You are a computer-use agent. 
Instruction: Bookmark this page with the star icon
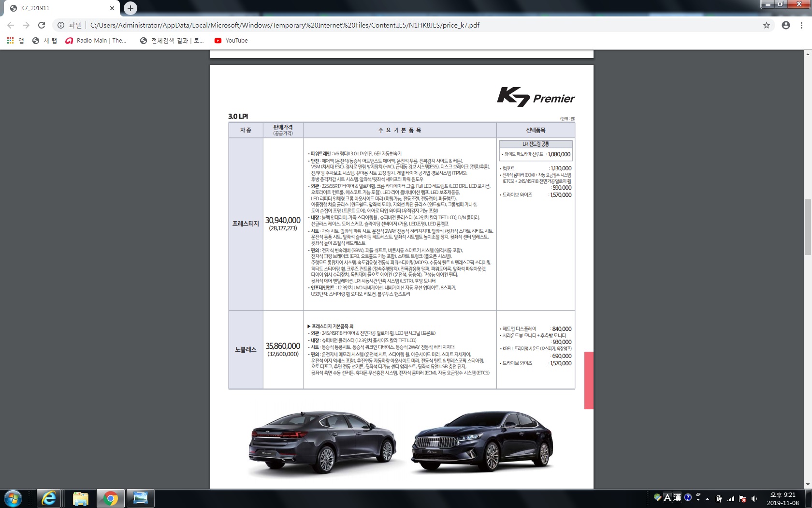(x=767, y=25)
